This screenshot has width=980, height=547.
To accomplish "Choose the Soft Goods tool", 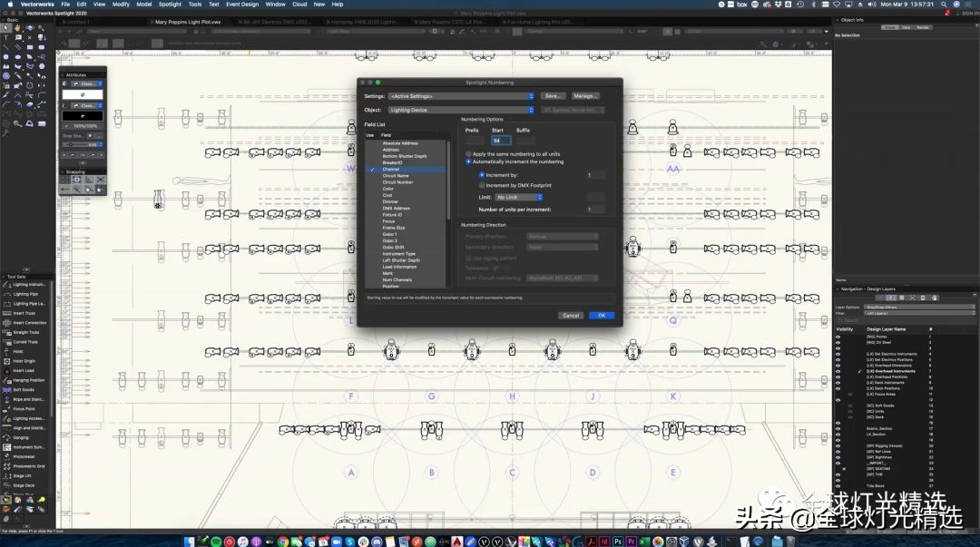I will point(24,389).
